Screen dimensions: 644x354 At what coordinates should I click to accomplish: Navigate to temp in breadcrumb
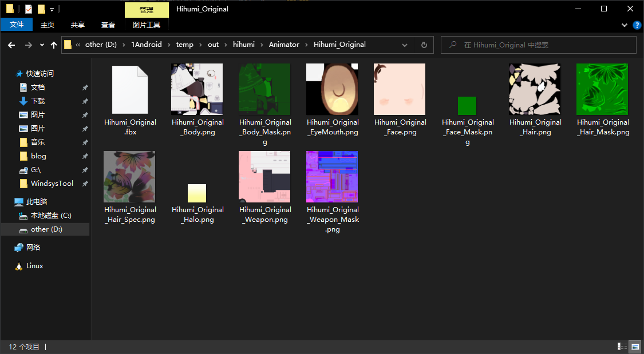tap(185, 45)
